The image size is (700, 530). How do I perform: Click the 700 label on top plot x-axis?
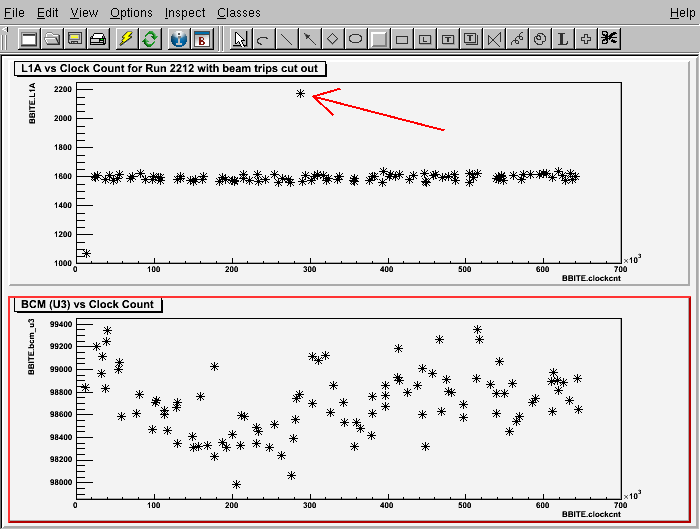(621, 269)
